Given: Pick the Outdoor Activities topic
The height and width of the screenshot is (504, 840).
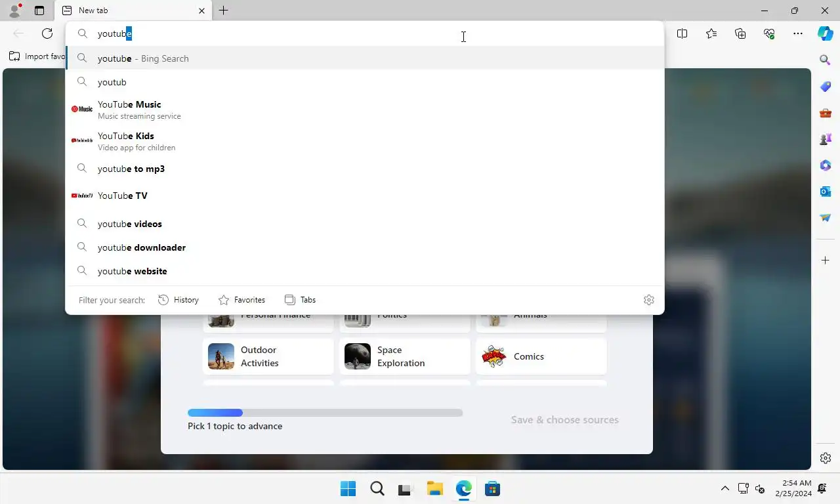Looking at the screenshot, I should click(268, 356).
